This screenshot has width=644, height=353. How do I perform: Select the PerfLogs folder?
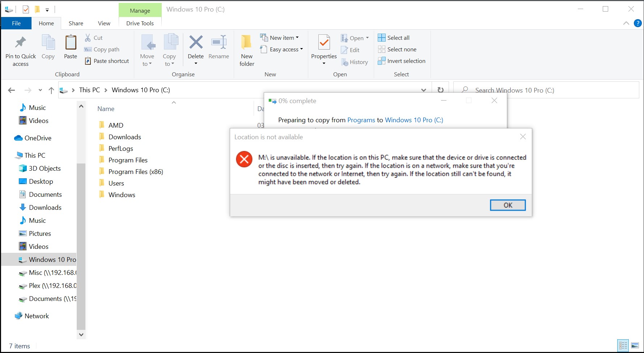coord(120,148)
